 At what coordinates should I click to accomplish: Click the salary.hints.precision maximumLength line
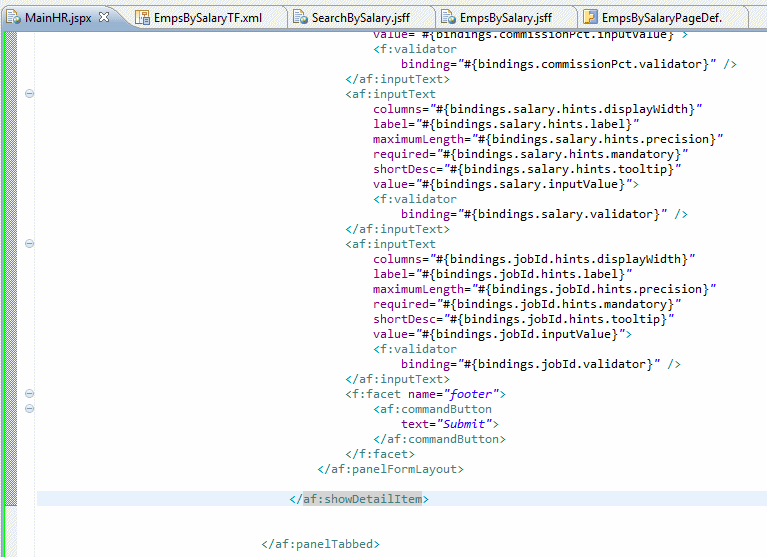(x=548, y=139)
